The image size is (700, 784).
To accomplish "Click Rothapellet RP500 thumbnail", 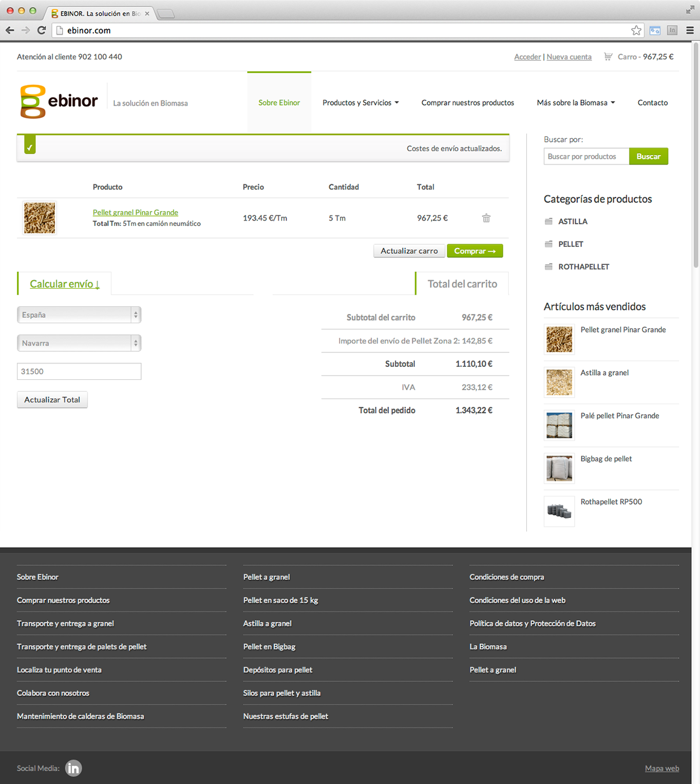I will point(559,512).
